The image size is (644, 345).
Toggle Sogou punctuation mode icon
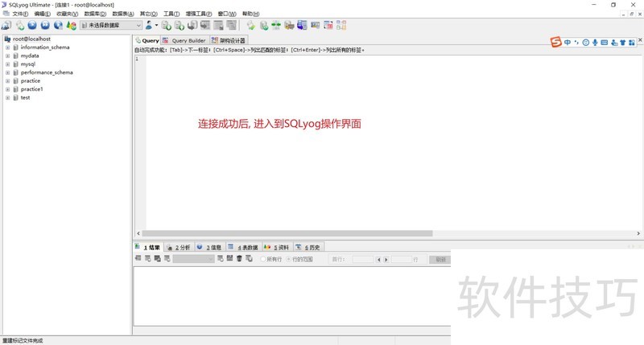(x=576, y=43)
